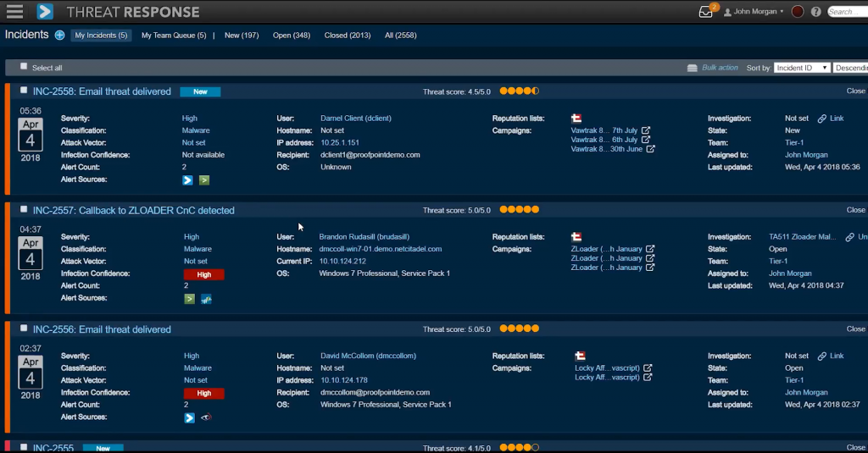Click the Bulk action link
The height and width of the screenshot is (453, 868).
[x=720, y=68]
